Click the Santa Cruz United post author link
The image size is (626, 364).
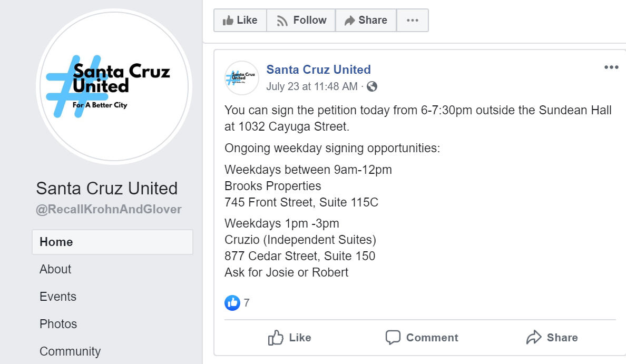tap(318, 70)
